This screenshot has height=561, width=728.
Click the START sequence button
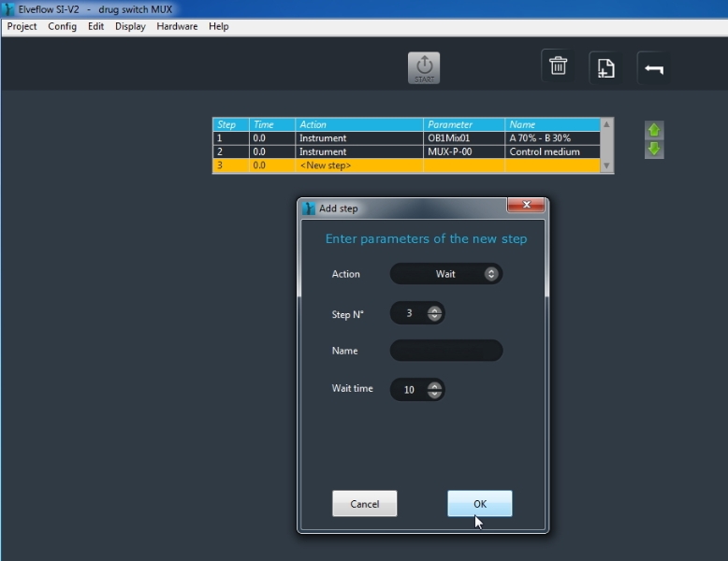coord(424,67)
